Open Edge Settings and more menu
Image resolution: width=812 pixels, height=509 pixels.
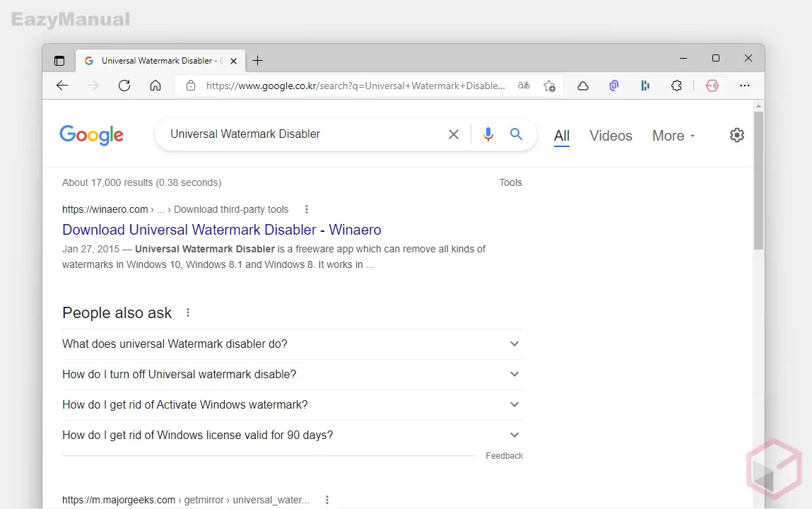(745, 86)
